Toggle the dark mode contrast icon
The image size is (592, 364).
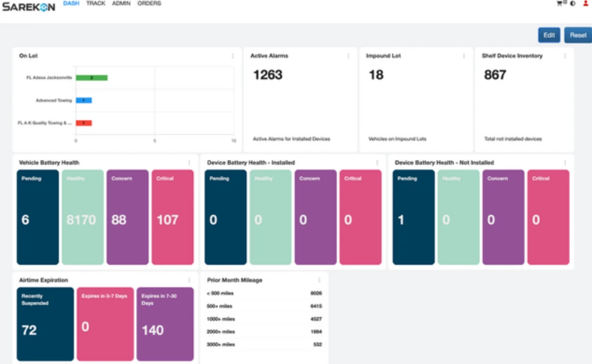(573, 3)
